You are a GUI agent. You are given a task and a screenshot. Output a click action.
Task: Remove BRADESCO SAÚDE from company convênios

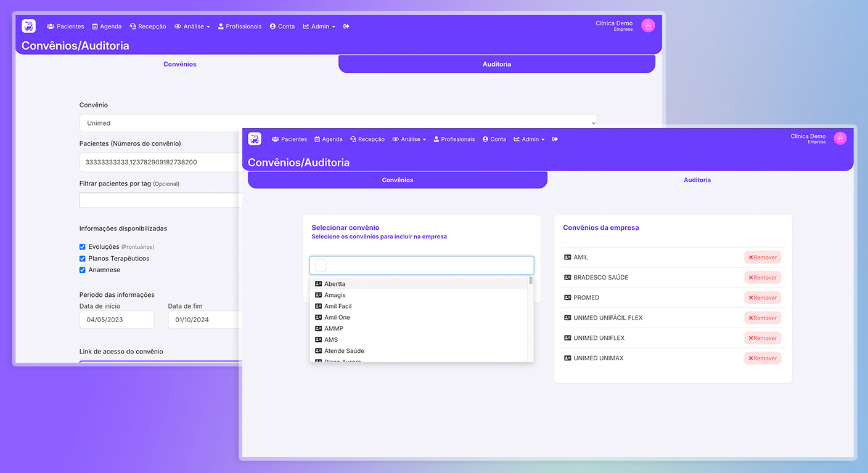point(762,277)
